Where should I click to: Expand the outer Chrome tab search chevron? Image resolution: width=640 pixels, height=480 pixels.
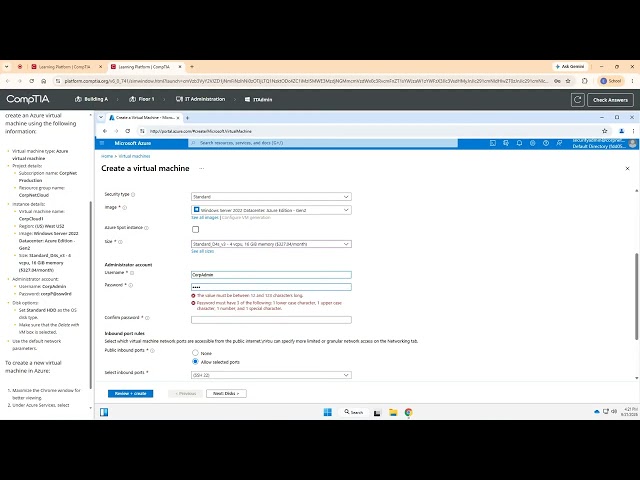(7, 67)
